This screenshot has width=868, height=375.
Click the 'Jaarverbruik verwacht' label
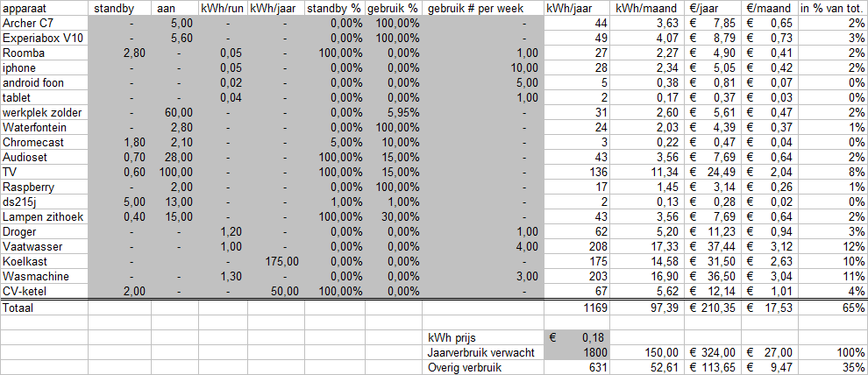pos(483,352)
